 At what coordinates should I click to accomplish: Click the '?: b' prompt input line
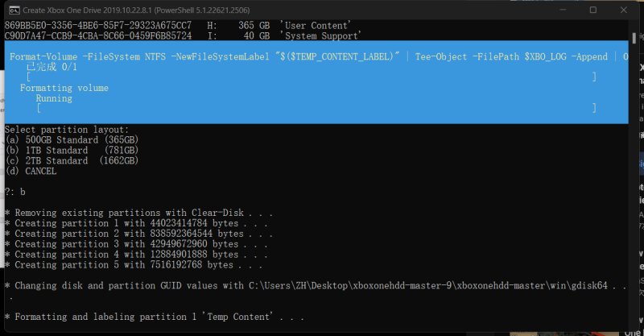(16, 192)
